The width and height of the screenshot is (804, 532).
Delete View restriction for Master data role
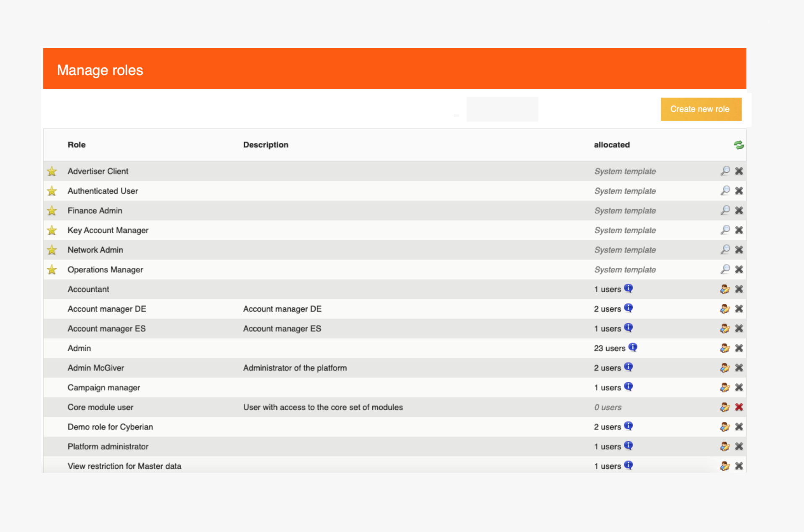tap(739, 466)
